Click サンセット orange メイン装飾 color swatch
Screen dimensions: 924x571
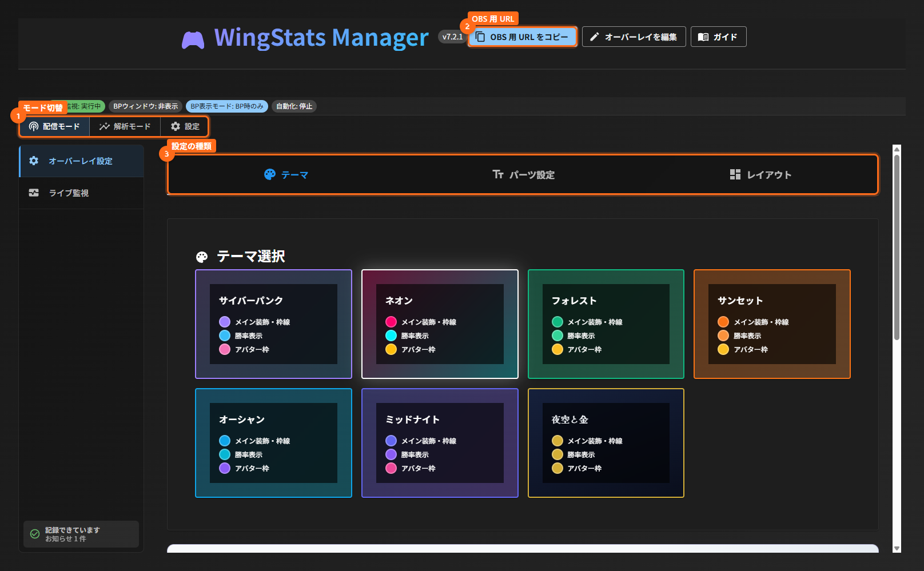(723, 322)
